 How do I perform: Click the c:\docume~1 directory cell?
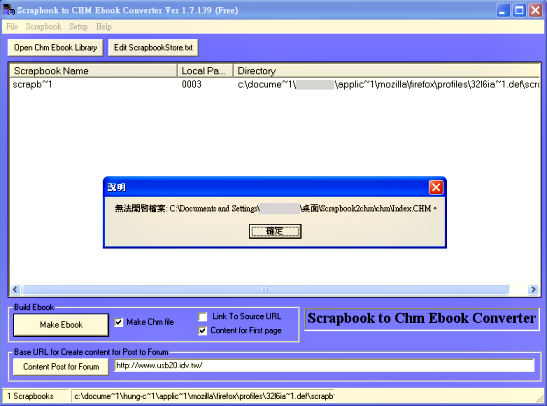(x=388, y=84)
